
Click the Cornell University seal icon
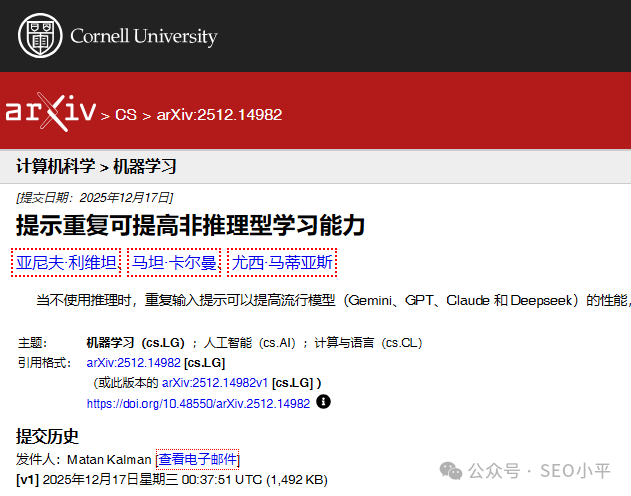37,36
